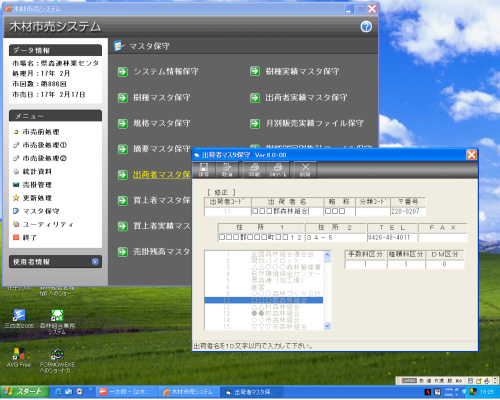Open the 規格マスタ保守 link
Viewport: 500px width, 400px height.
pos(162,124)
